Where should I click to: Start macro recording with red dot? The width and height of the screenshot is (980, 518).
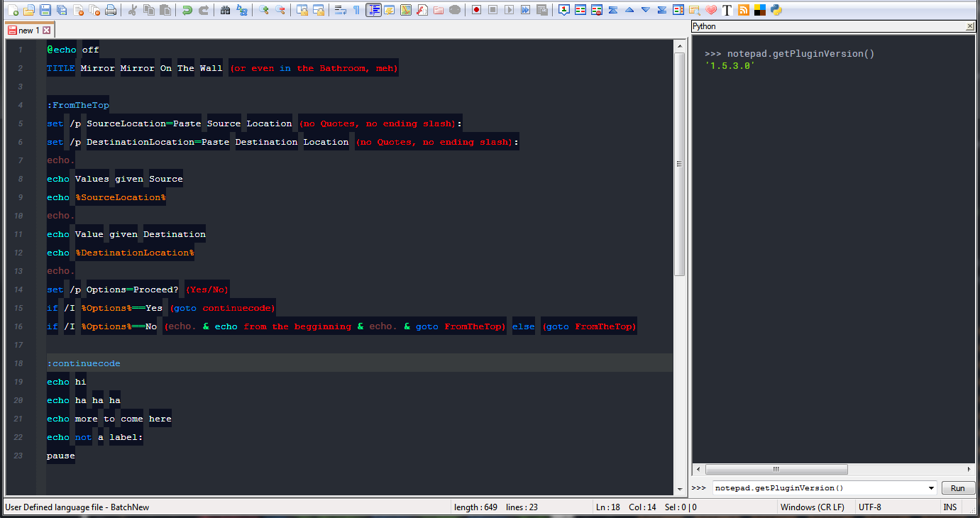coord(476,10)
